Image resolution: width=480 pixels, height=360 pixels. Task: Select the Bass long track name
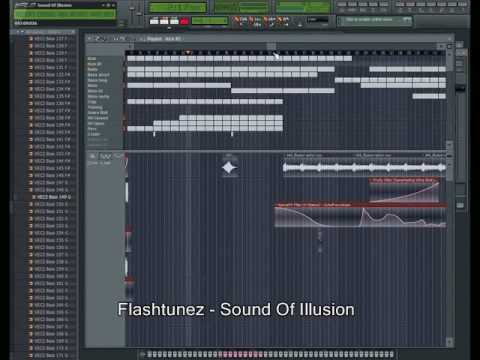pos(98,80)
